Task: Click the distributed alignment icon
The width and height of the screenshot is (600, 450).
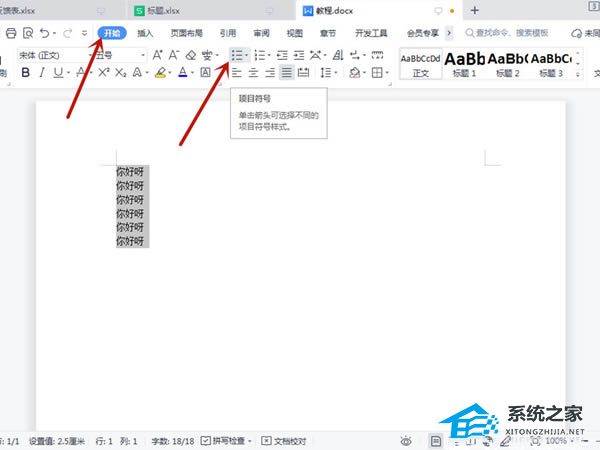Action: coord(303,72)
